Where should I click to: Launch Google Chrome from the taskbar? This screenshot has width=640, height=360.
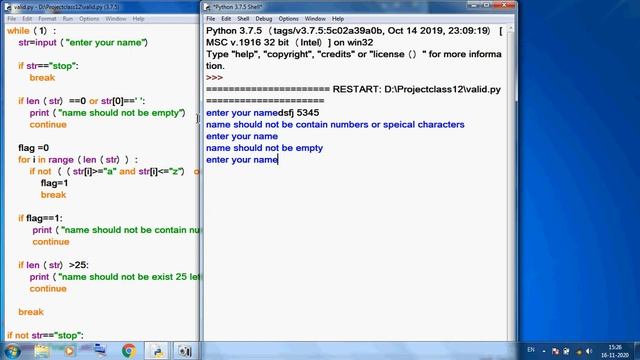(129, 351)
